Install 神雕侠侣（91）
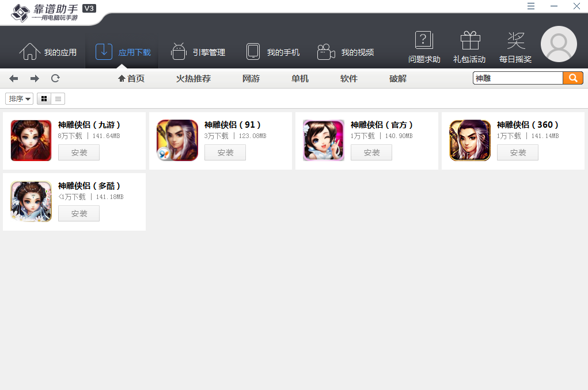This screenshot has height=390, width=588. click(x=225, y=152)
